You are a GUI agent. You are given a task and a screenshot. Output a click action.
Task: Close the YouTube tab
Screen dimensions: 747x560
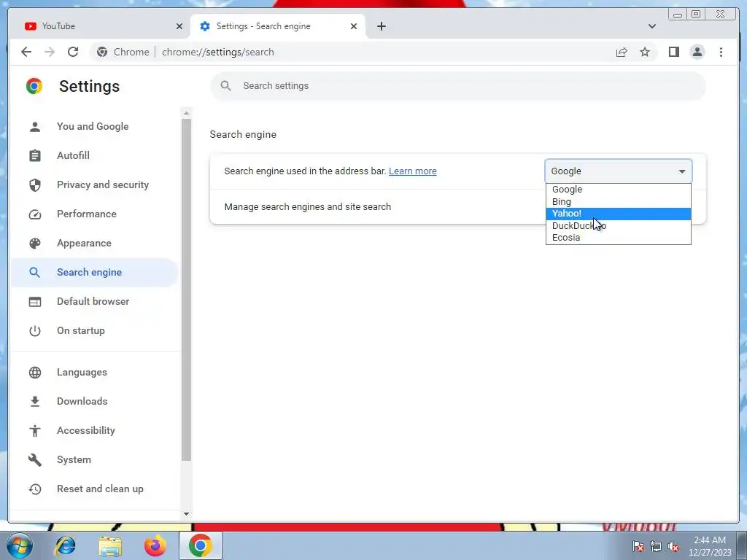(179, 26)
